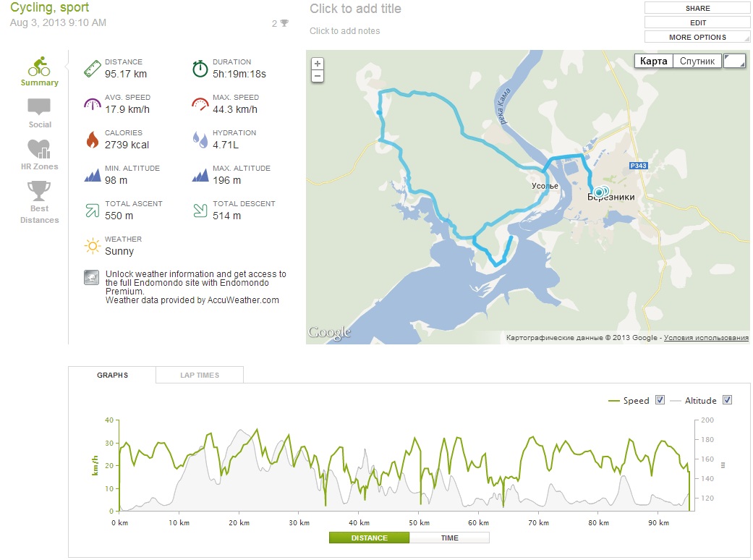Viewport: 753px width, 560px height.
Task: Click the map zoom in plus button
Action: click(x=318, y=64)
